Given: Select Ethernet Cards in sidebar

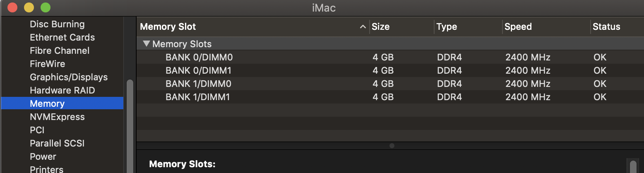Looking at the screenshot, I should click(x=62, y=38).
